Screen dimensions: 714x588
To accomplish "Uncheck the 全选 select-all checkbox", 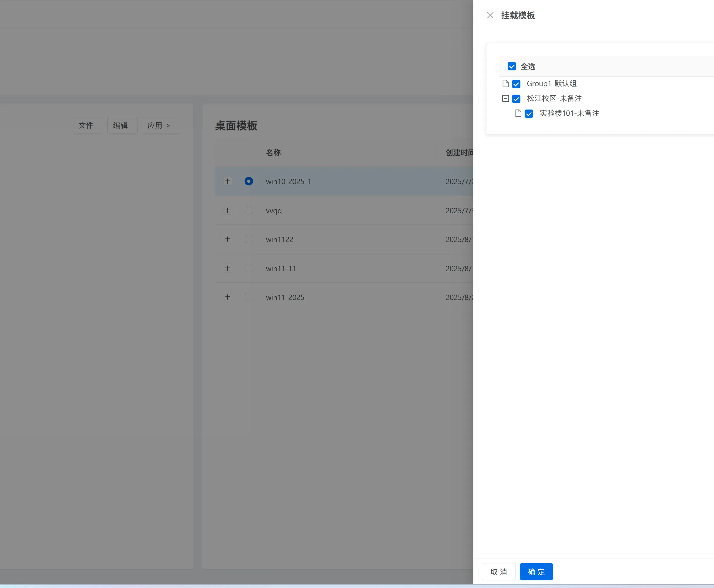I will pyautogui.click(x=511, y=66).
